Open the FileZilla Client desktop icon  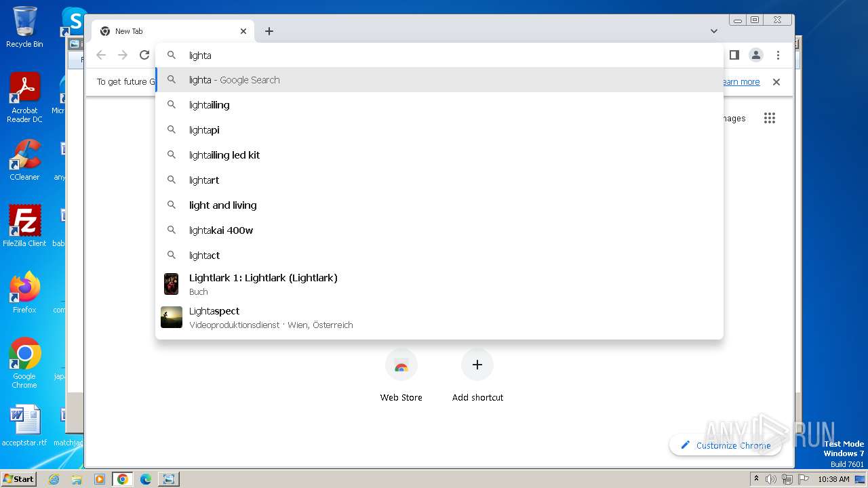[24, 226]
